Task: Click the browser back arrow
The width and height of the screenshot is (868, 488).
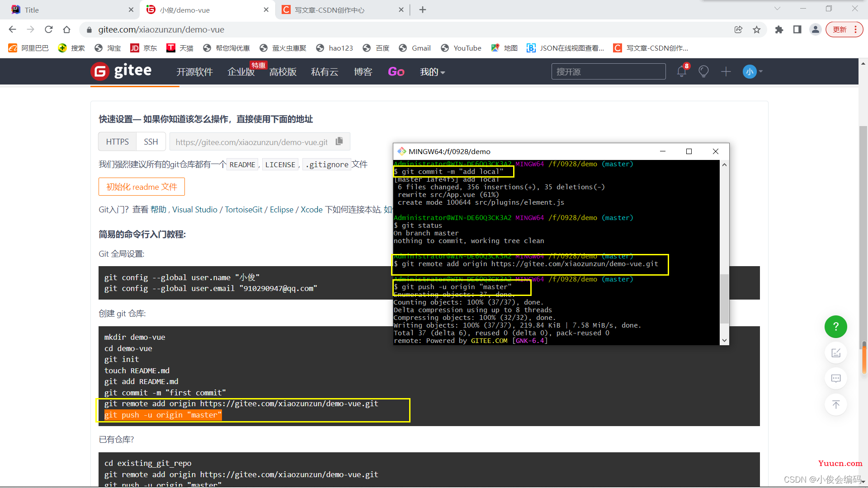Action: (x=12, y=29)
